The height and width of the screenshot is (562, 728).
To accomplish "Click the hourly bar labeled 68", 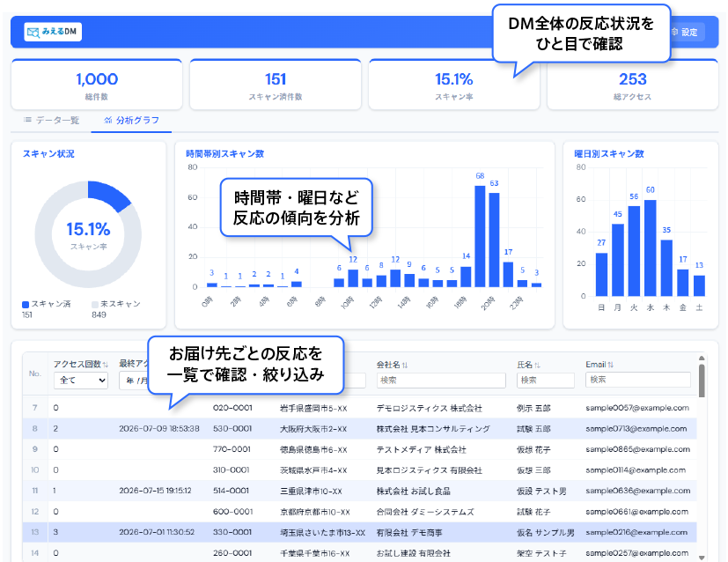I will pos(480,236).
